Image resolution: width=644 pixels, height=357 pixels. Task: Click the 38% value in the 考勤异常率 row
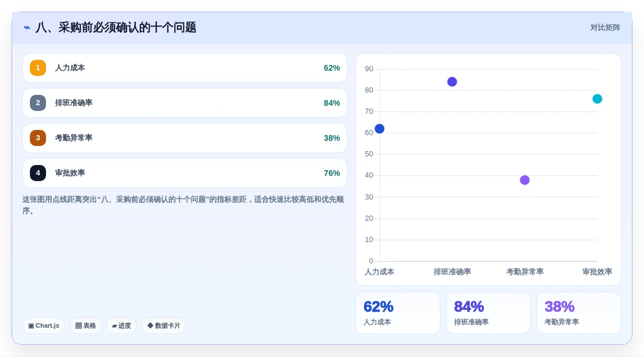[x=332, y=138]
